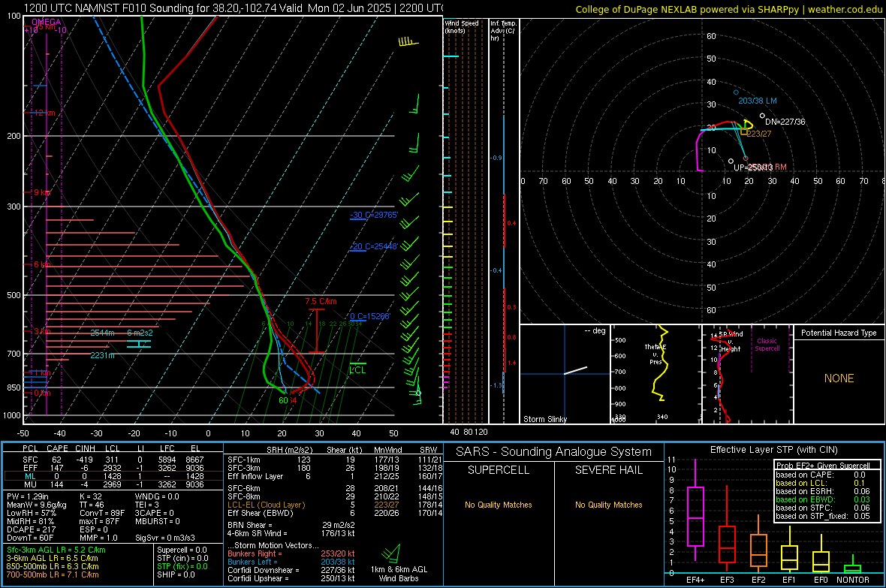This screenshot has height=588, width=886.
Task: Click the -20 C=25448' height label
Action: pyautogui.click(x=374, y=246)
